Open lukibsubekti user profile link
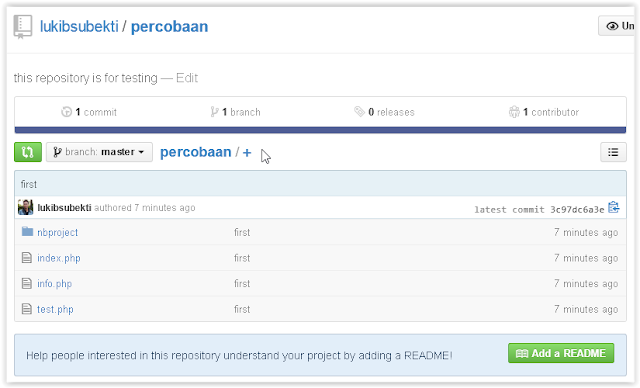 pos(79,27)
